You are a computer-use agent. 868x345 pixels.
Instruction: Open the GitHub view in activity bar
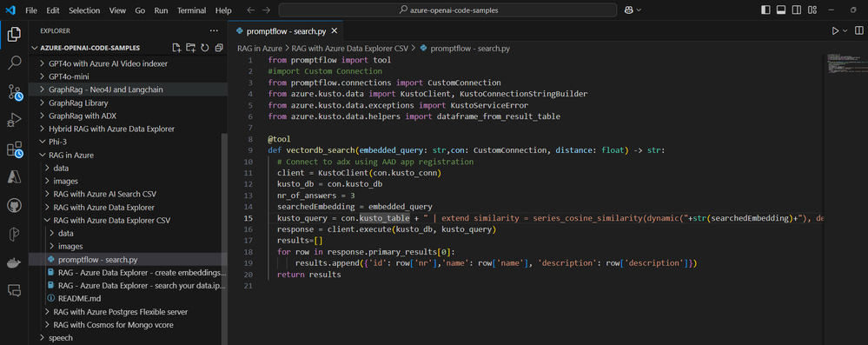(14, 206)
